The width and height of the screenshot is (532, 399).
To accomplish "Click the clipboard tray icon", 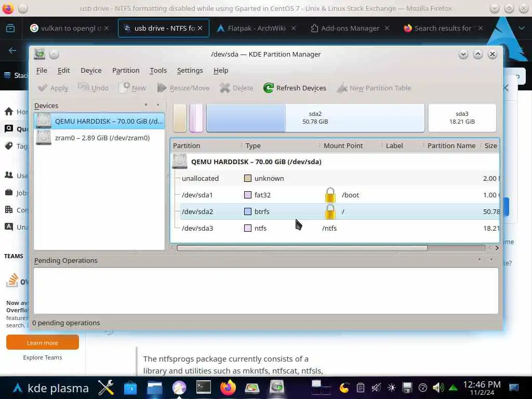I will [x=361, y=388].
